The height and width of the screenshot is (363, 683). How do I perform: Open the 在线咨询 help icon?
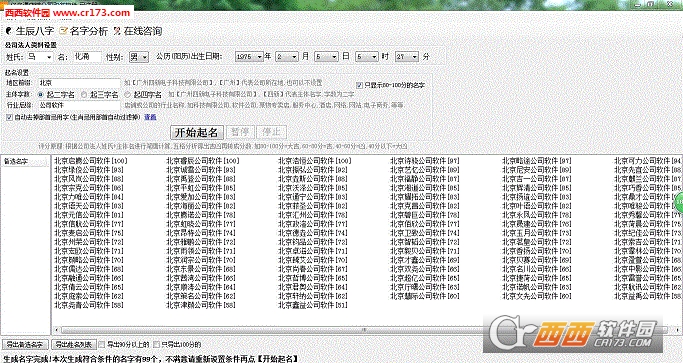(x=117, y=31)
